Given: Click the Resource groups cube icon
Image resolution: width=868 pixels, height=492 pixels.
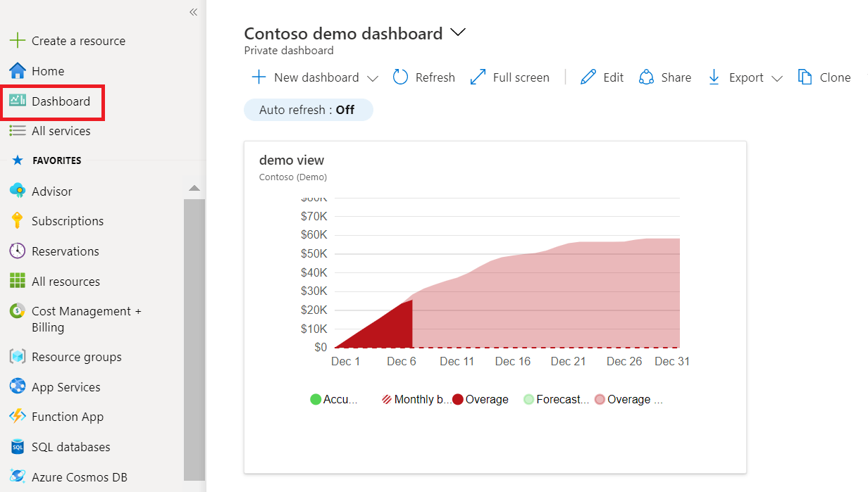Looking at the screenshot, I should (18, 357).
